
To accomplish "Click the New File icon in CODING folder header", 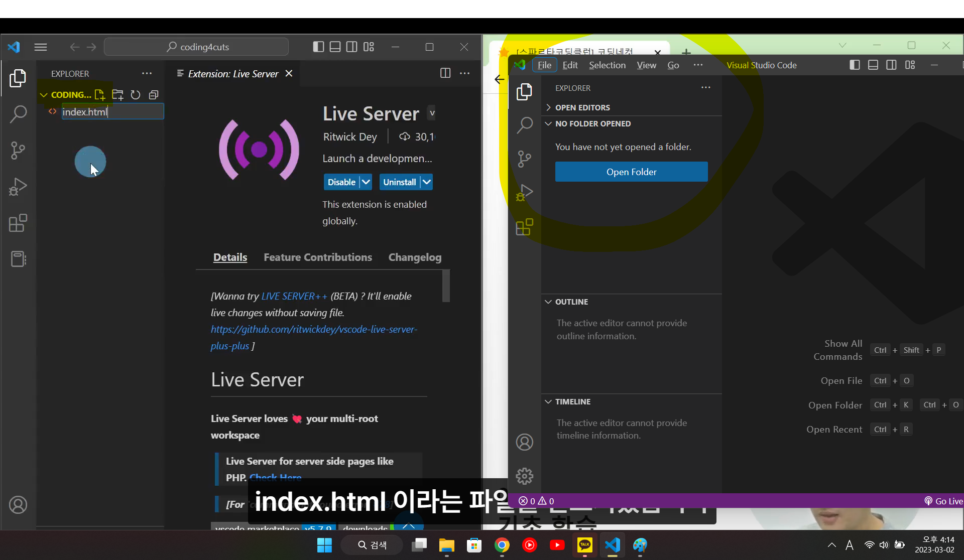I will click(x=99, y=95).
